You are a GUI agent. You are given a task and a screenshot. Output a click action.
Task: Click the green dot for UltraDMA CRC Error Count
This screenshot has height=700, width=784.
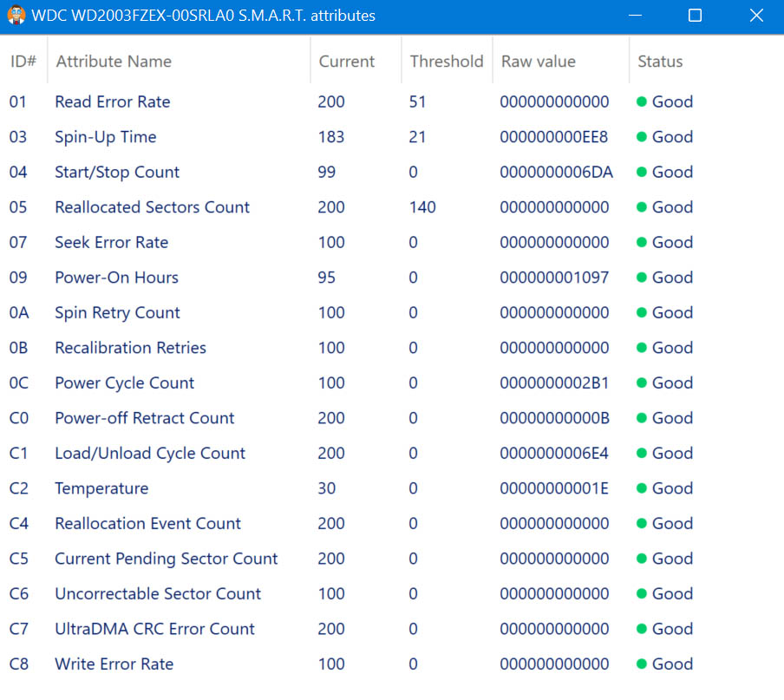coord(642,629)
